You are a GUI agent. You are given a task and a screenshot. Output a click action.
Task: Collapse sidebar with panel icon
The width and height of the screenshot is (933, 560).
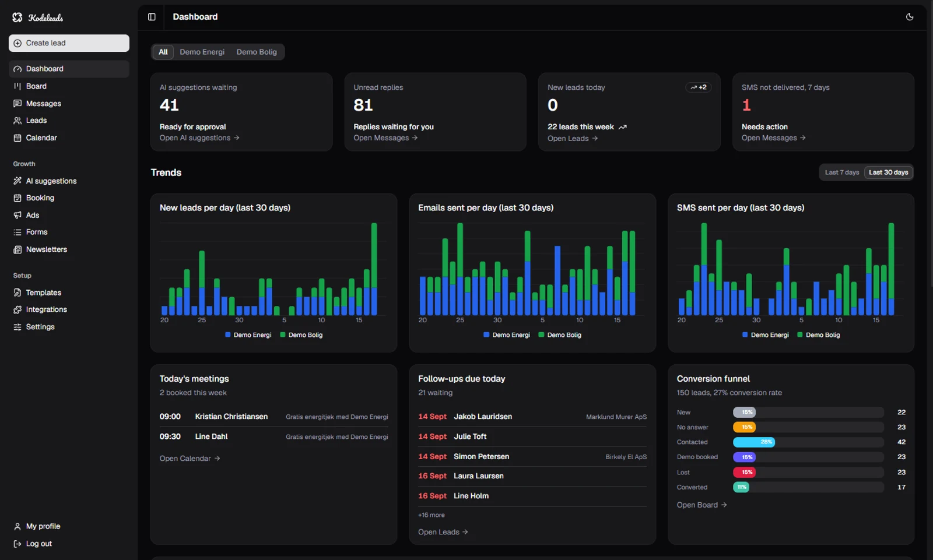click(152, 17)
